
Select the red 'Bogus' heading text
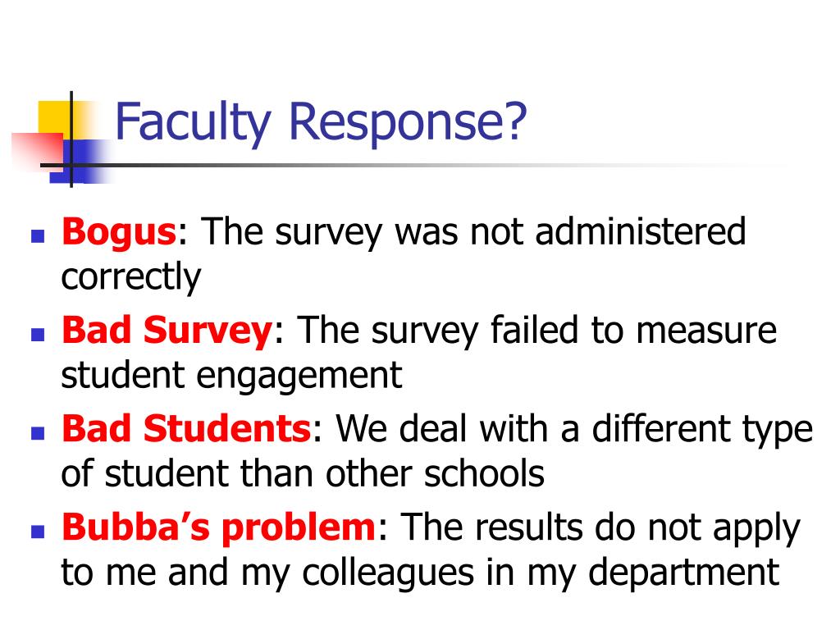119,234
